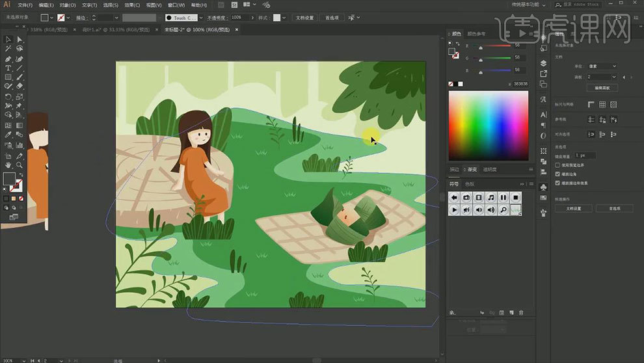Select the Column Graph tool
Screen dimensions: 644x363
point(20,145)
